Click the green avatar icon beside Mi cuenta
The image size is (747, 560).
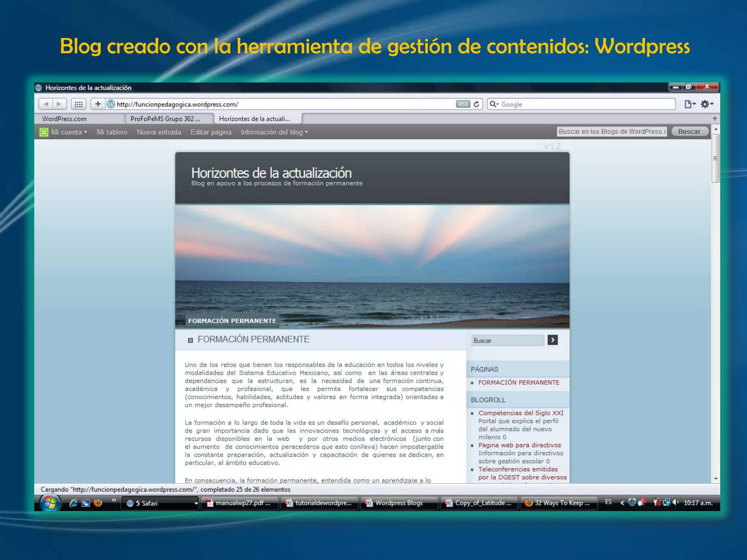pyautogui.click(x=44, y=132)
